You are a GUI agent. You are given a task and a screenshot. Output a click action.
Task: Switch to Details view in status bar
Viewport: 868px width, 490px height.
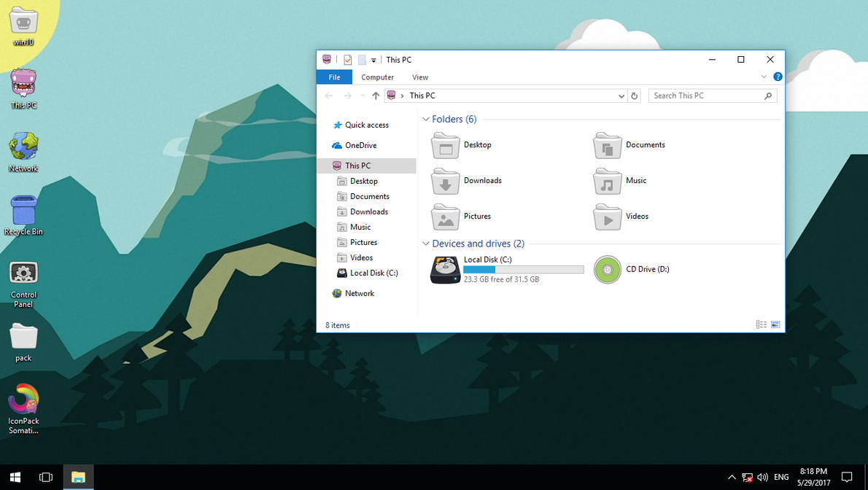(761, 324)
